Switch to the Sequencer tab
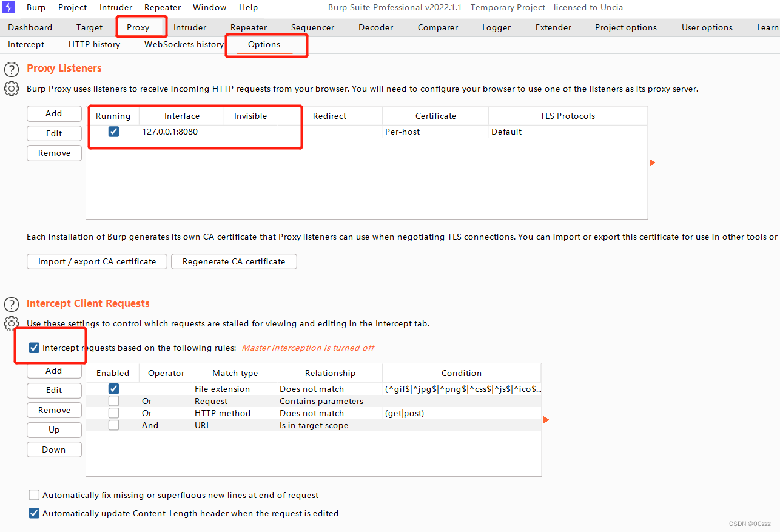The height and width of the screenshot is (532, 780). (x=312, y=27)
